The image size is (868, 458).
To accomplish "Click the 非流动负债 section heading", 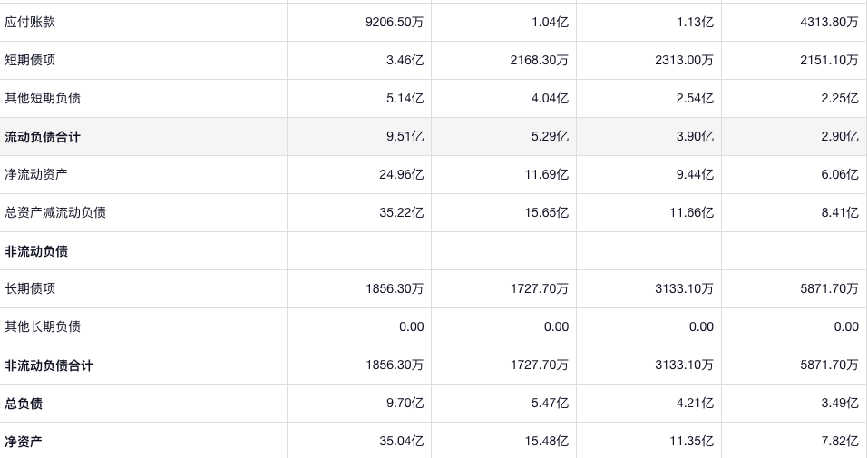I will [36, 251].
